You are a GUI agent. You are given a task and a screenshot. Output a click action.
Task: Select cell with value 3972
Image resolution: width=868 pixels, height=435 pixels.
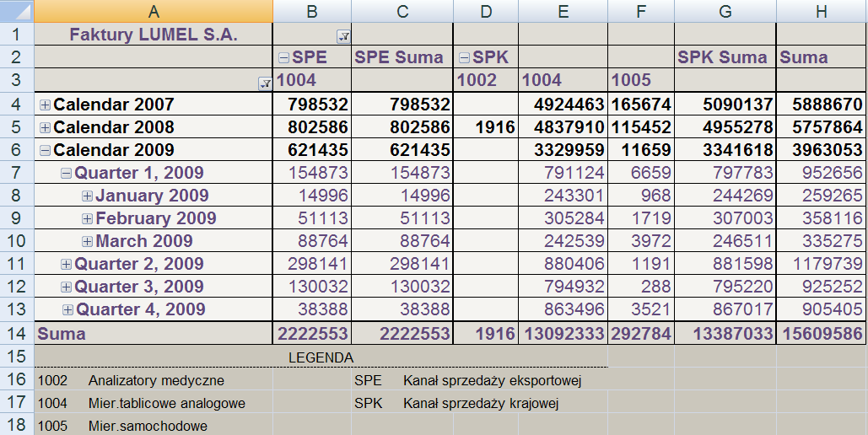click(x=640, y=241)
